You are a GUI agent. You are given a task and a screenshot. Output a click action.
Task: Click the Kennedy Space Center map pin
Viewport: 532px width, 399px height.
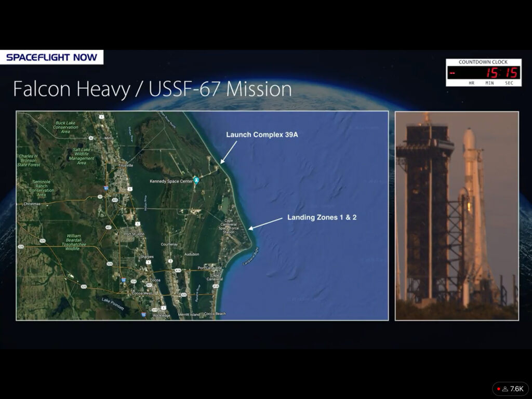tap(196, 180)
